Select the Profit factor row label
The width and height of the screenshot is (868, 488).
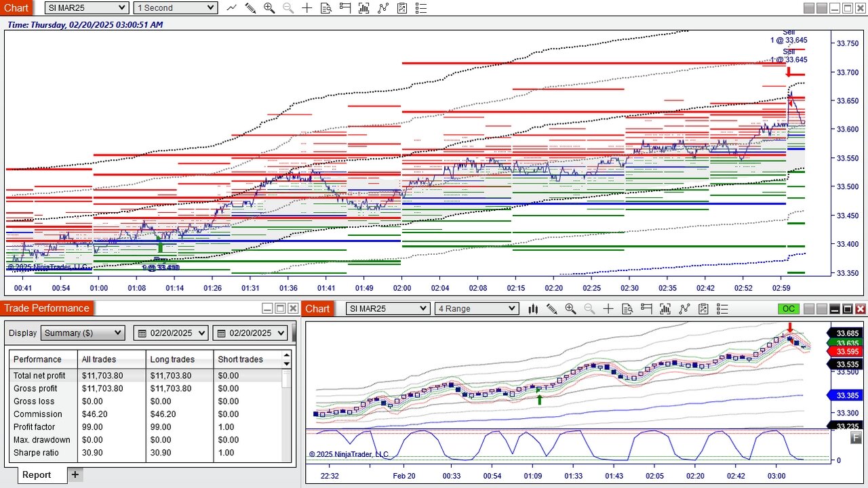pyautogui.click(x=35, y=427)
